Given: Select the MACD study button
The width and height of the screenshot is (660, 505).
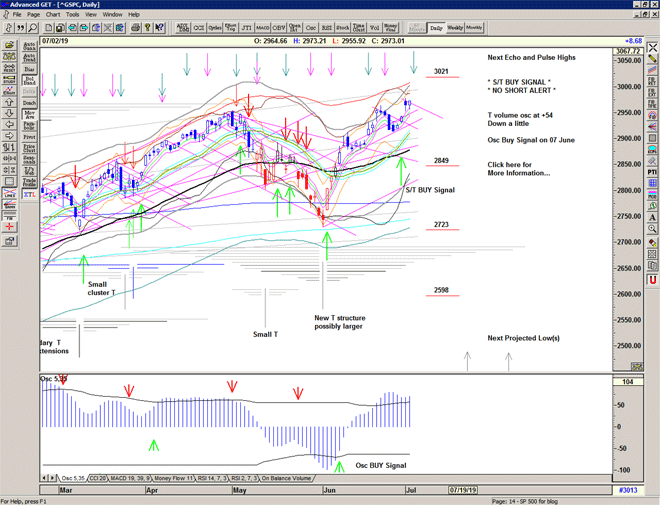Looking at the screenshot, I should point(262,28).
